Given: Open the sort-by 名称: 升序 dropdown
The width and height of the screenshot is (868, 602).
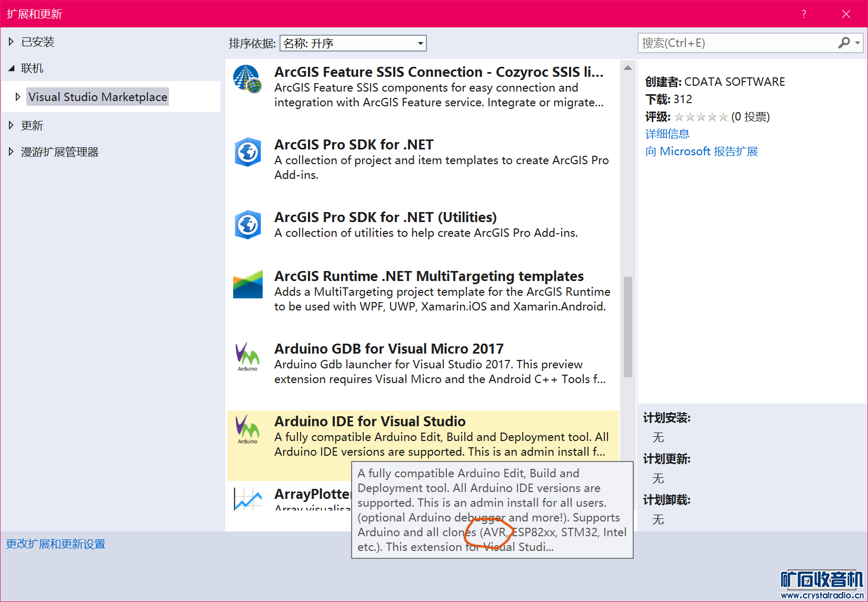Looking at the screenshot, I should pyautogui.click(x=353, y=43).
